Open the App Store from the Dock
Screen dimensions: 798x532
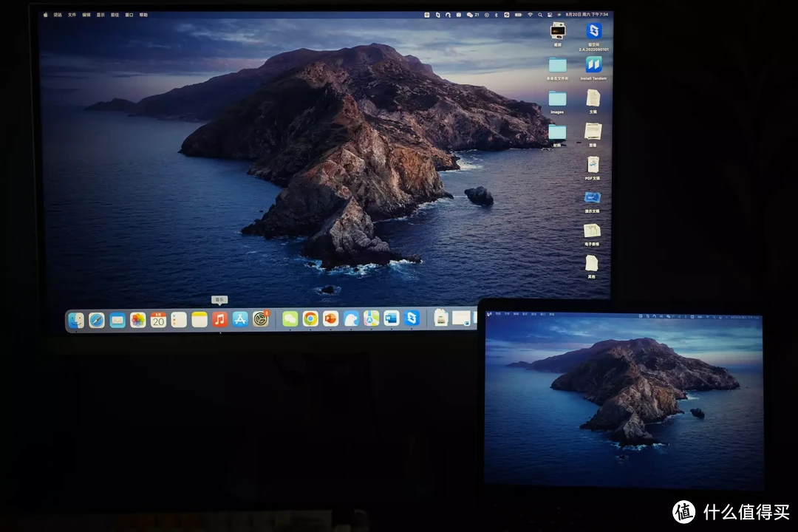239,319
